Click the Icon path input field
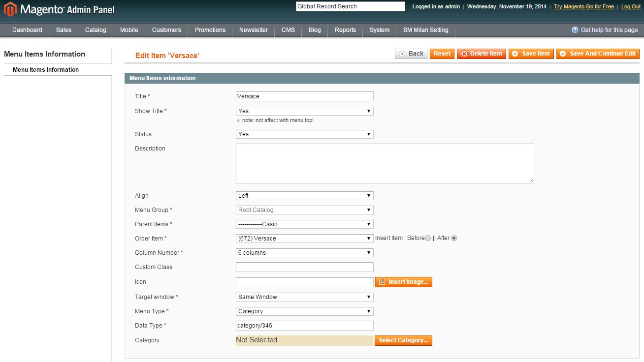This screenshot has height=362, width=644. [x=305, y=282]
